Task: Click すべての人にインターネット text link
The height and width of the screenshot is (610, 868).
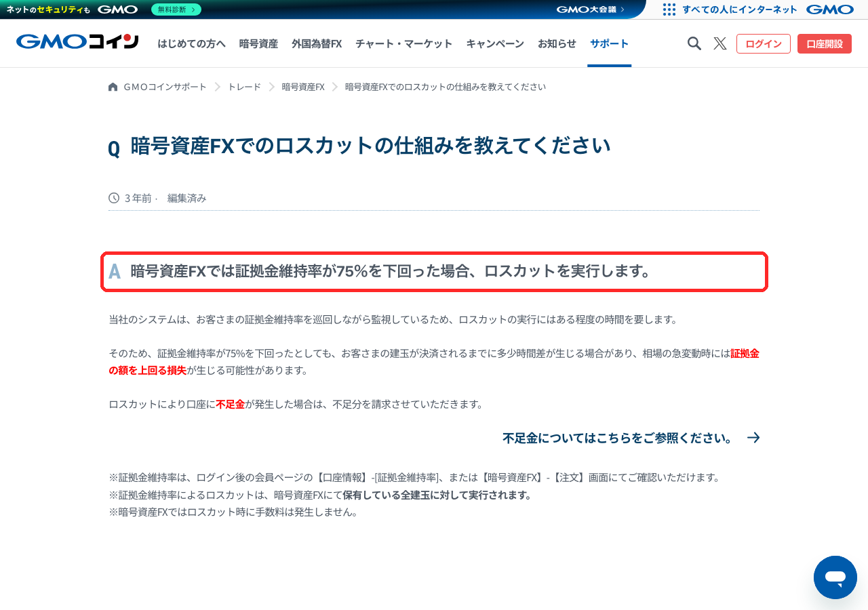Action: (x=740, y=9)
